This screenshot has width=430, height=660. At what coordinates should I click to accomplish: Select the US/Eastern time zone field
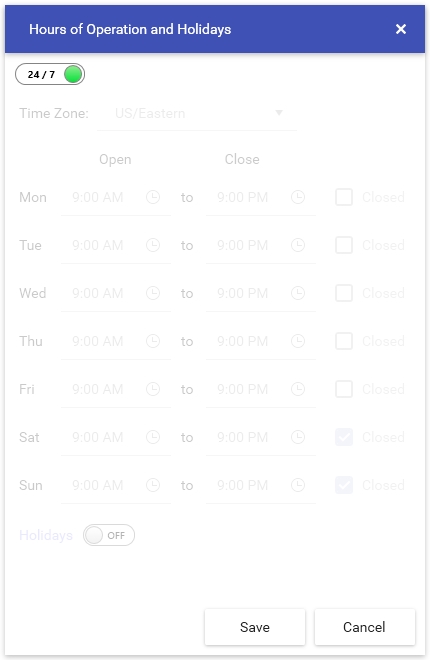point(197,114)
